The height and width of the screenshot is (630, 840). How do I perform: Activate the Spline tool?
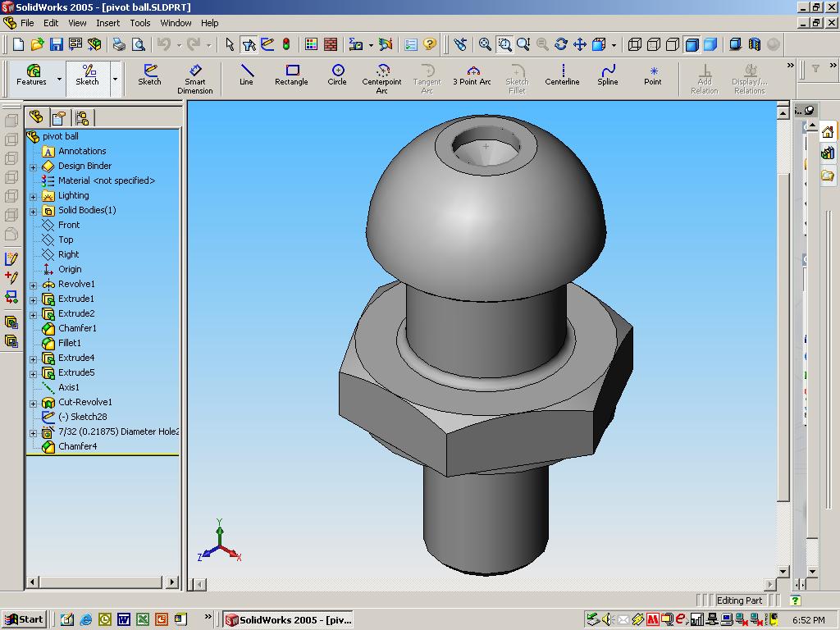608,75
